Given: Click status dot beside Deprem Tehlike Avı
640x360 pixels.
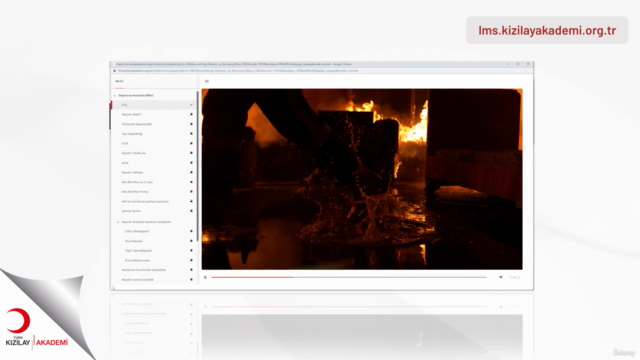Looking at the screenshot, I should (191, 153).
